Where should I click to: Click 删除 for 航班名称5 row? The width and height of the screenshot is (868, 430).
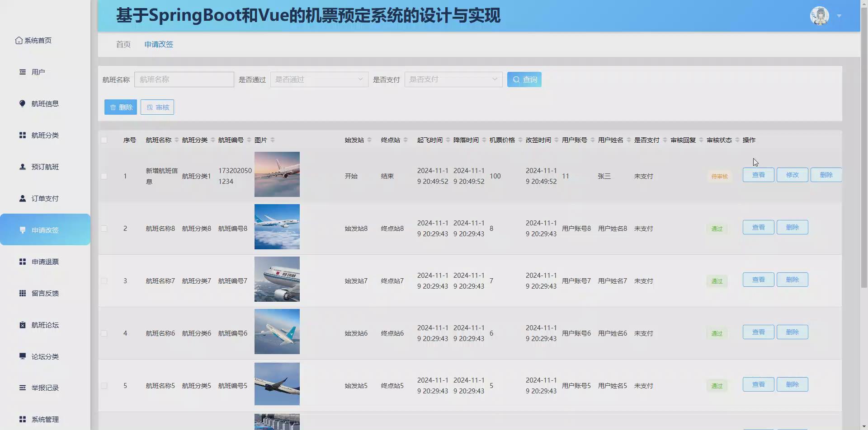tap(792, 384)
